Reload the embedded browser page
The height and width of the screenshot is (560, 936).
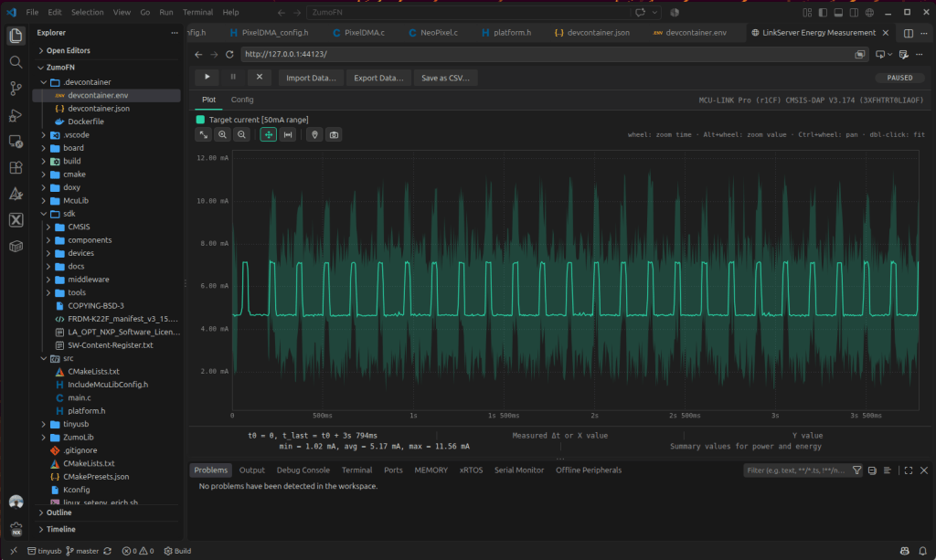(x=229, y=54)
